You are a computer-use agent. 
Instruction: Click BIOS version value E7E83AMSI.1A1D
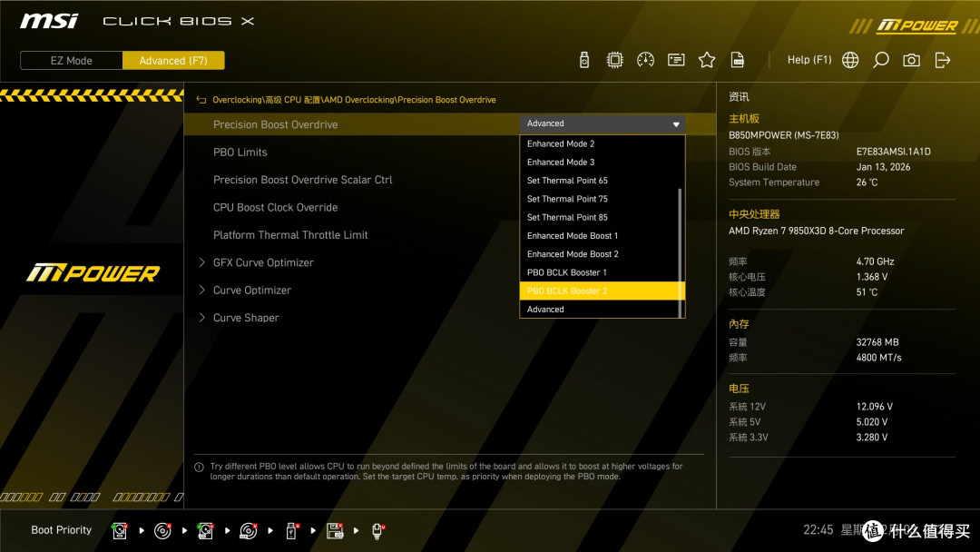pyautogui.click(x=893, y=152)
